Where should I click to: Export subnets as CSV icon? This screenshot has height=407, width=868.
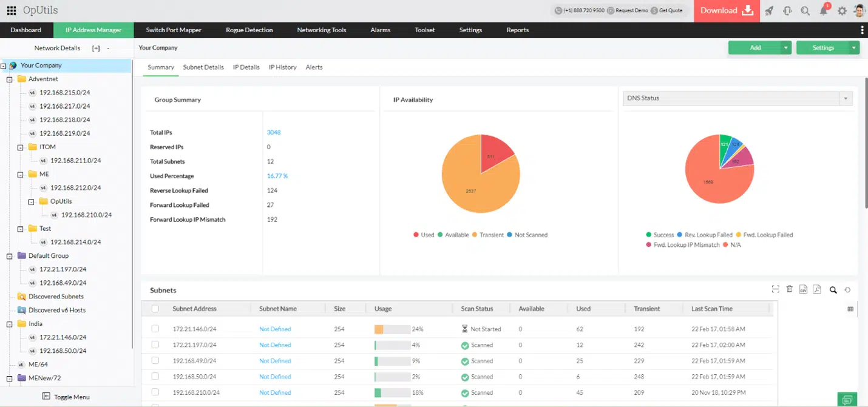[803, 289]
